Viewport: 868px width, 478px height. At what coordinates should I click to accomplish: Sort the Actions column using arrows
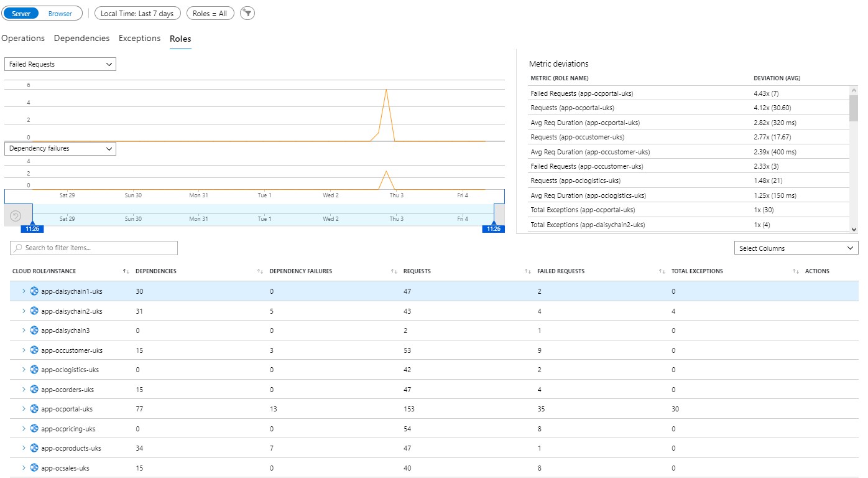point(796,271)
